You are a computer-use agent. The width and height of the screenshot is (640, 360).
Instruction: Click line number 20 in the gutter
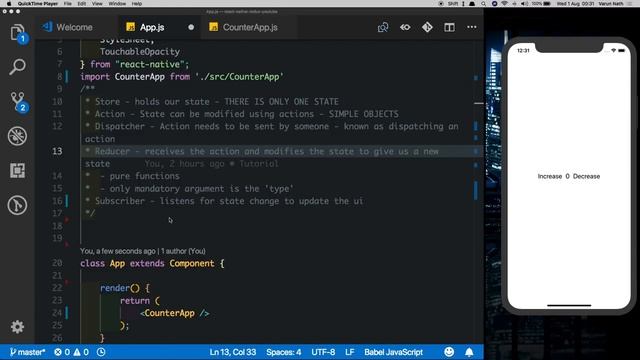pos(57,263)
